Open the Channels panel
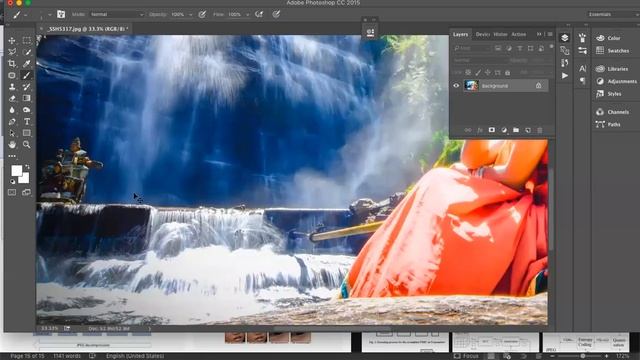The width and height of the screenshot is (640, 360). pyautogui.click(x=612, y=112)
